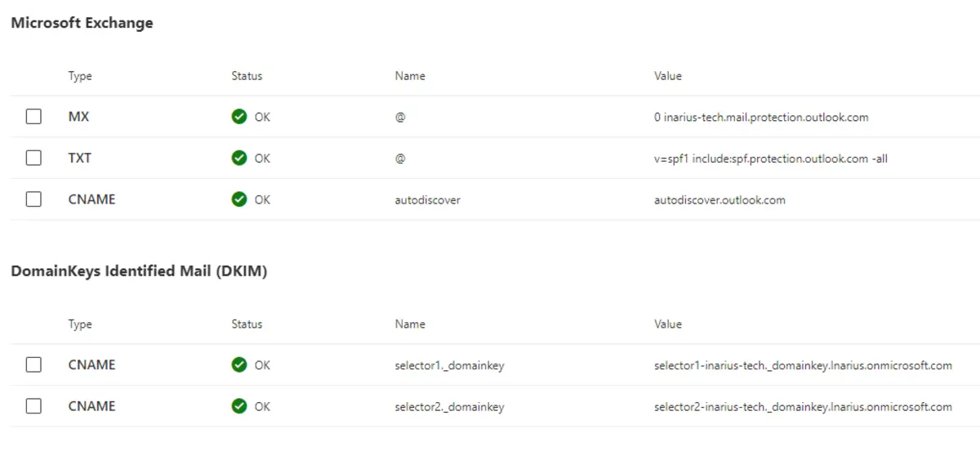Click the green OK status icon for TXT

tap(239, 159)
